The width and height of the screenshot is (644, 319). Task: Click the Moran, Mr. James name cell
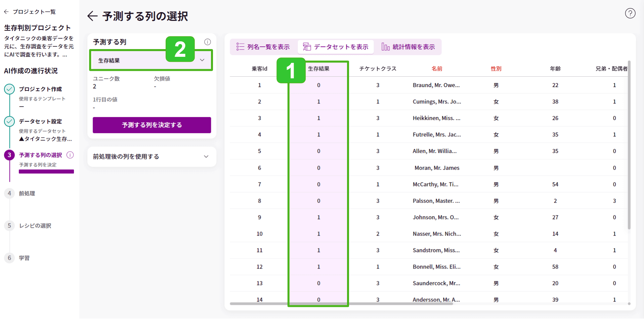[x=437, y=168]
